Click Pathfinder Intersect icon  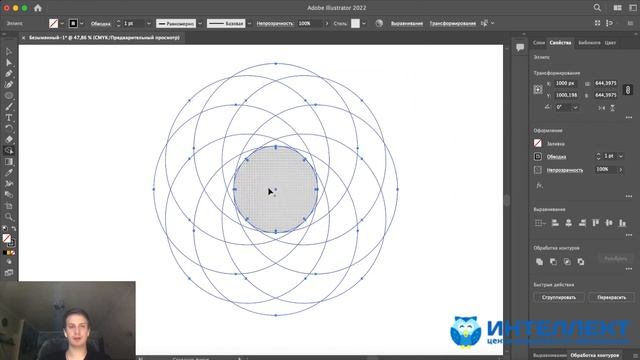[x=567, y=262]
